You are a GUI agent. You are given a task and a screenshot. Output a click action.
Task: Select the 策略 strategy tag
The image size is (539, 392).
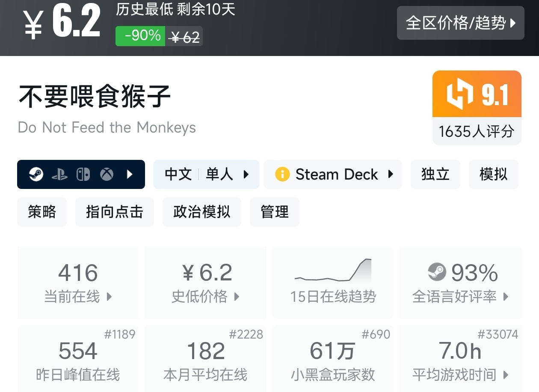[x=42, y=212]
